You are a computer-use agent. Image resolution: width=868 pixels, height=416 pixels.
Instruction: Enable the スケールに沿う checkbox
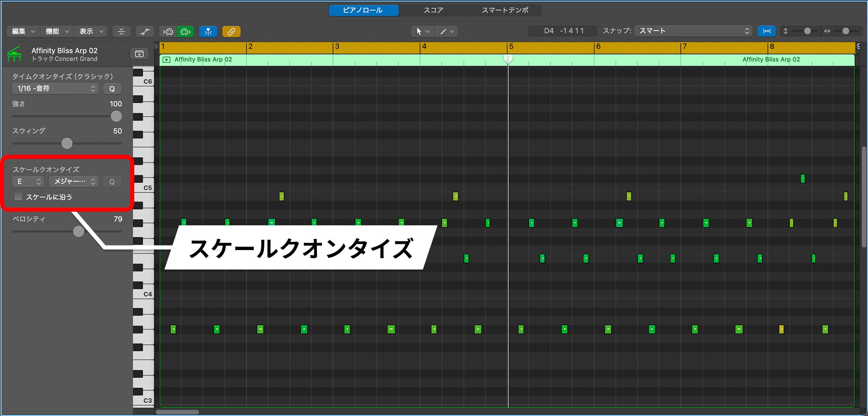click(18, 197)
